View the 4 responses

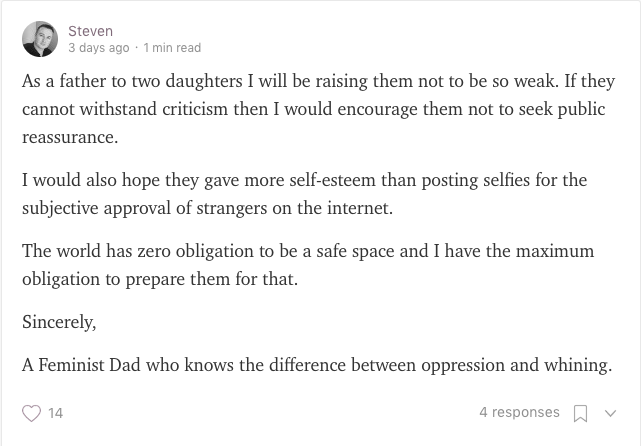(x=519, y=412)
